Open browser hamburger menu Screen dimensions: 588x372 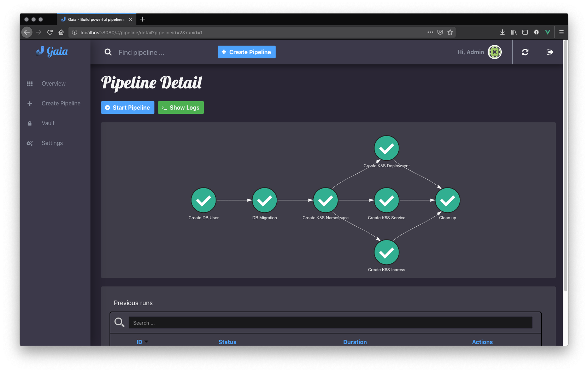(x=561, y=32)
